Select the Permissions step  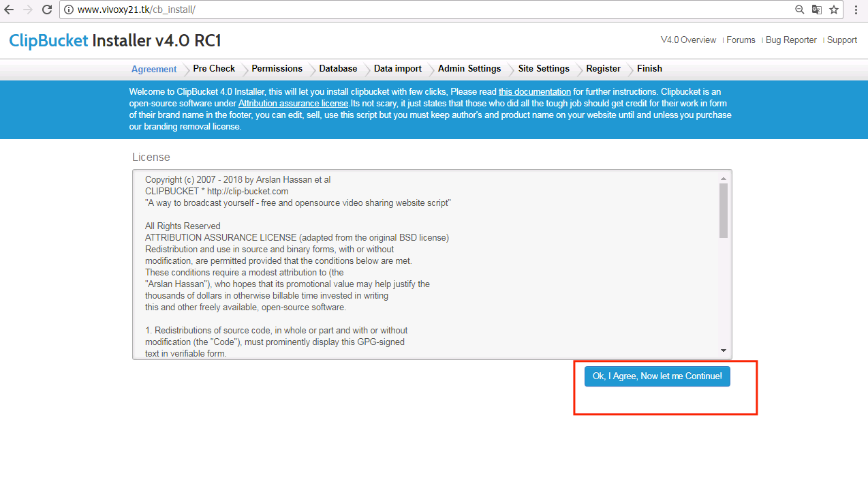coord(277,69)
